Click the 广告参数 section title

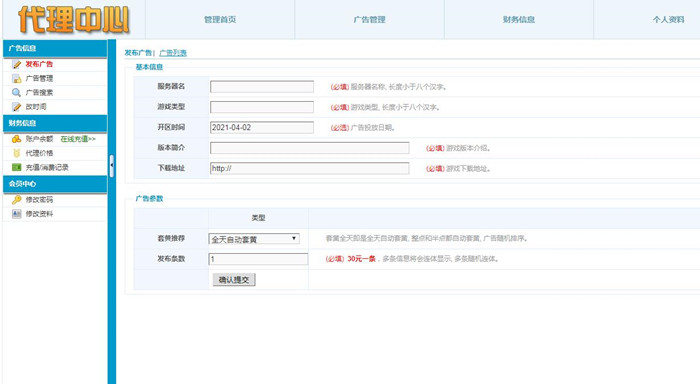(x=149, y=199)
